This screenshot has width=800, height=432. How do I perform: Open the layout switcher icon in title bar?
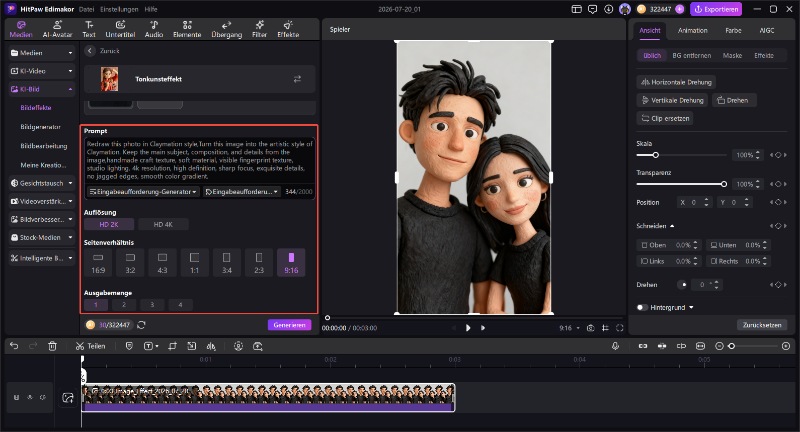coord(577,9)
